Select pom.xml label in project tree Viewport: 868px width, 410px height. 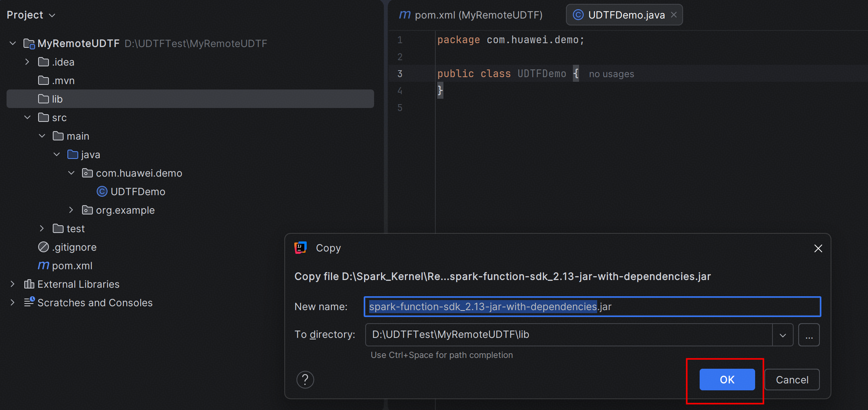72,266
